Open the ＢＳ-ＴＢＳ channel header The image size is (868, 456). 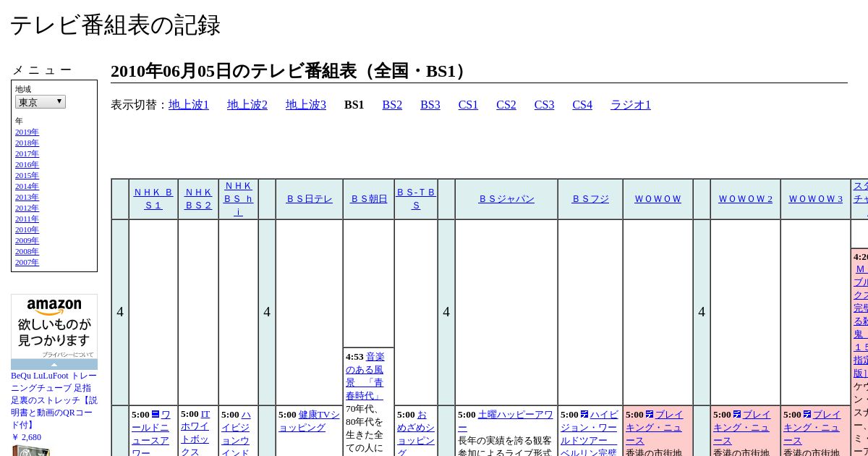(x=416, y=199)
